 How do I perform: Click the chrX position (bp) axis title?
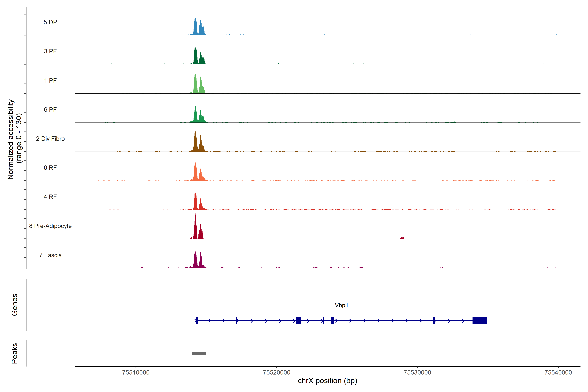[x=327, y=381]
